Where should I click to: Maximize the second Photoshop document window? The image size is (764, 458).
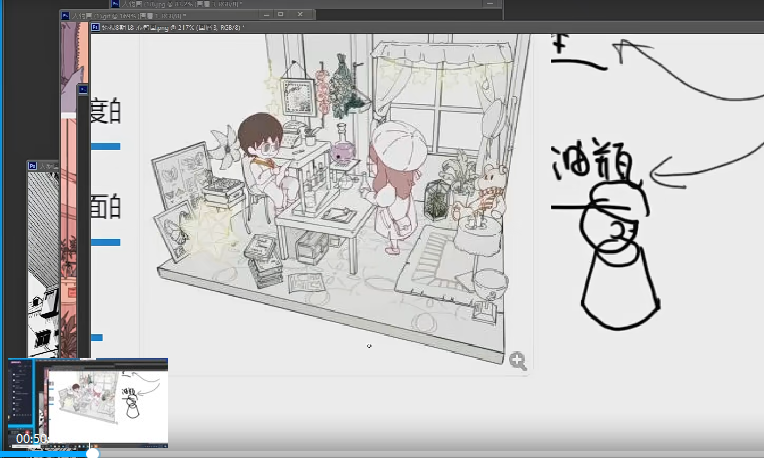click(281, 15)
